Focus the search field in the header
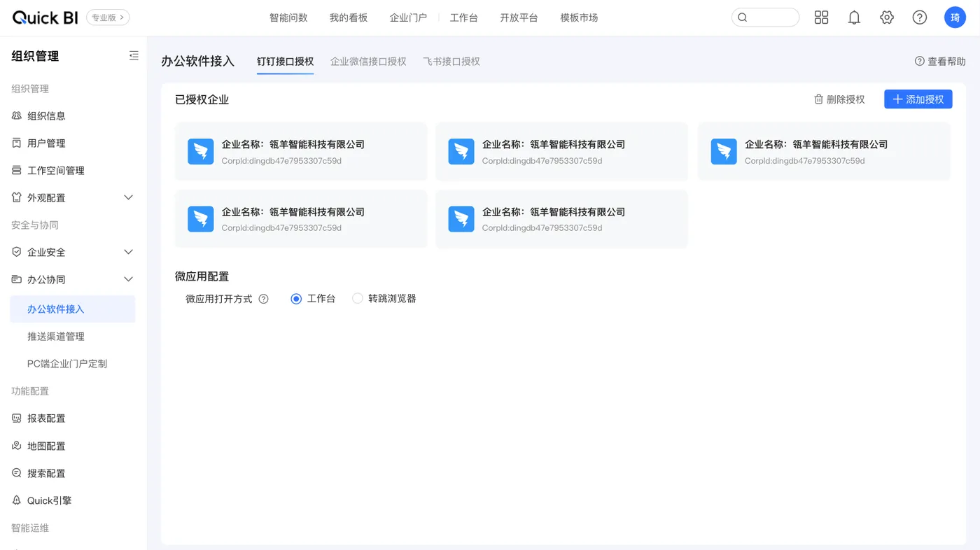This screenshot has height=550, width=980. (x=765, y=17)
